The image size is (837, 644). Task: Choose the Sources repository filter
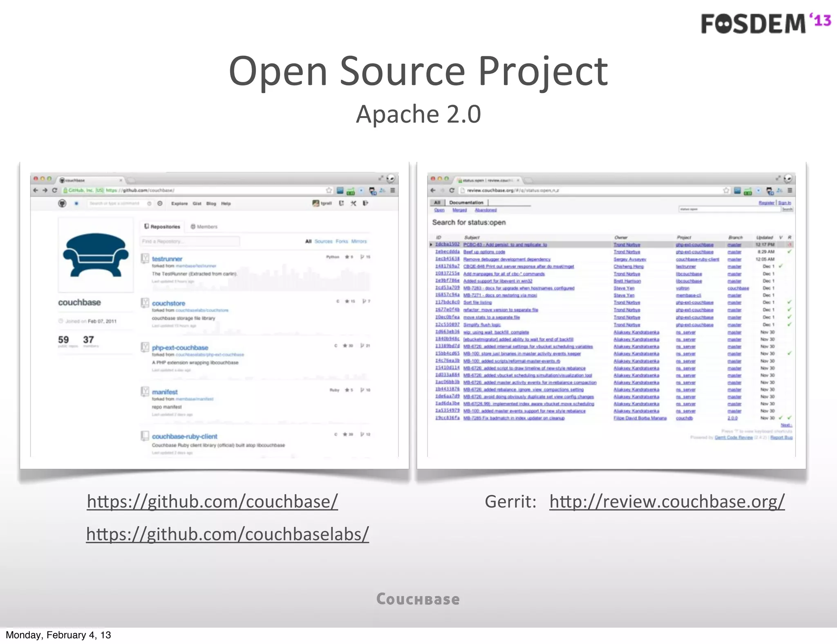324,241
